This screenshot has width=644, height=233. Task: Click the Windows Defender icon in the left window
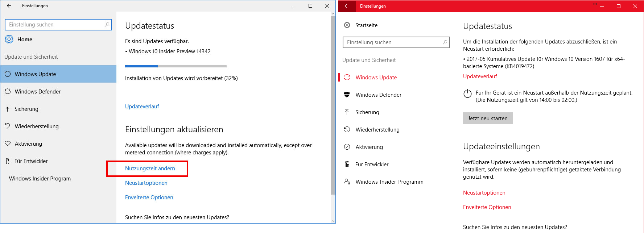pyautogui.click(x=8, y=91)
